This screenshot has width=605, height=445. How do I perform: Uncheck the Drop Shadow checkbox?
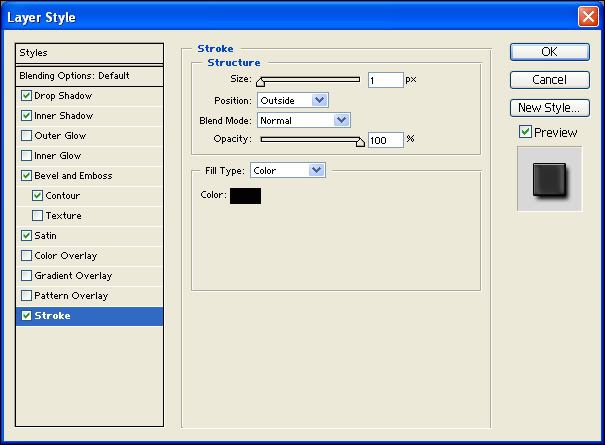(x=26, y=95)
